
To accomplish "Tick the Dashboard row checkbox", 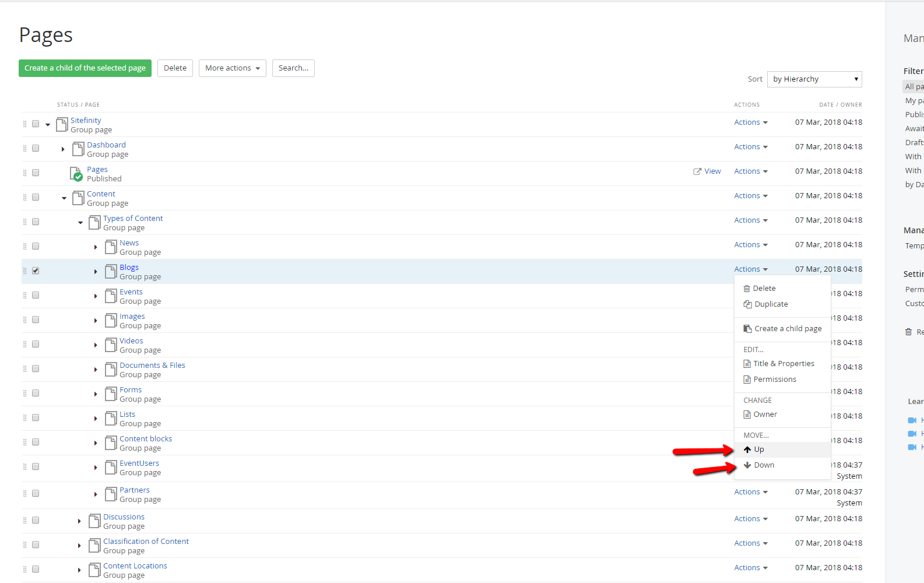I will (x=36, y=148).
